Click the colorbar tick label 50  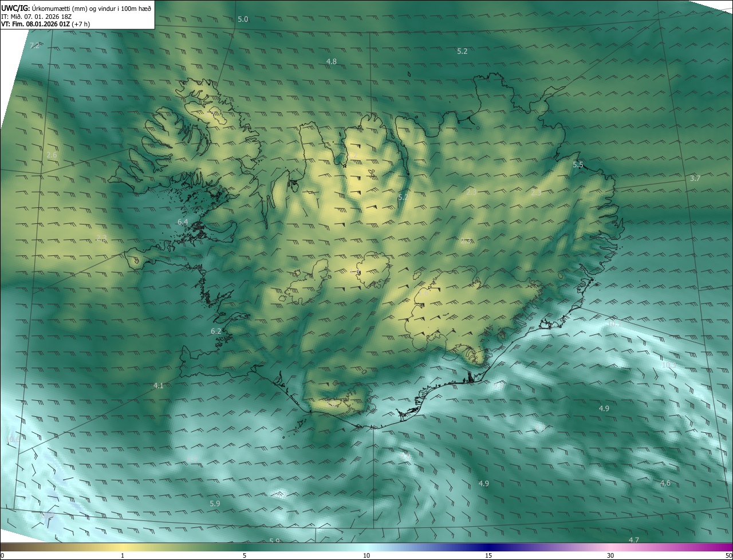pos(728,556)
